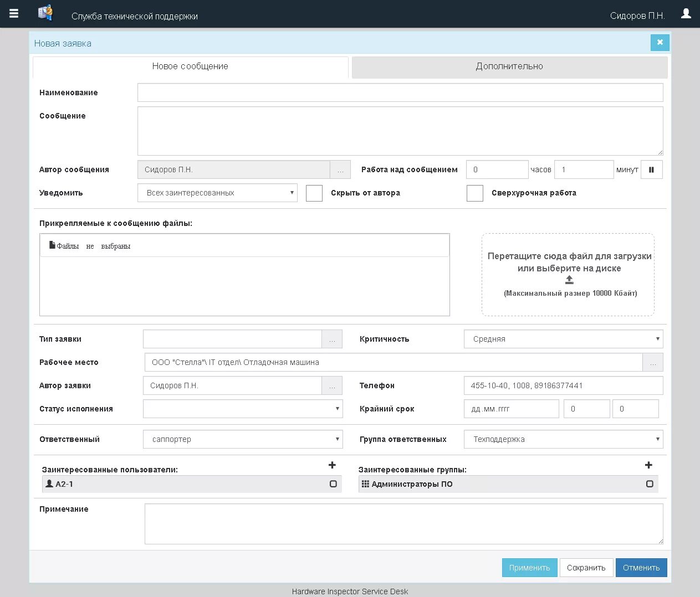Switch to the Дополнительно tab
The image size is (700, 597).
coord(509,66)
